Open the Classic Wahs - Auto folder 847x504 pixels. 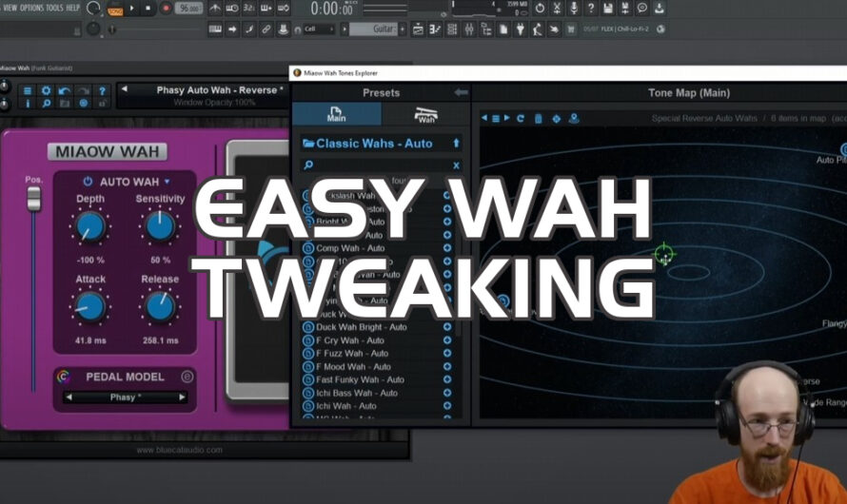374,144
